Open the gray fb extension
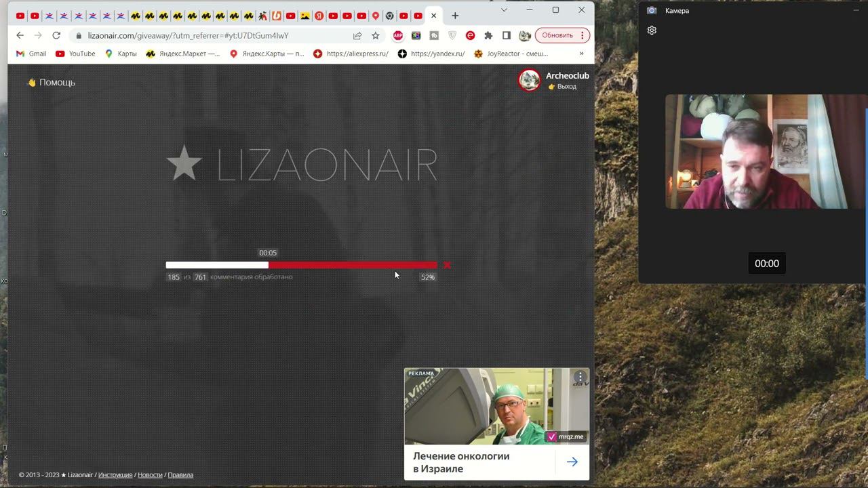The width and height of the screenshot is (868, 488). pos(434,35)
